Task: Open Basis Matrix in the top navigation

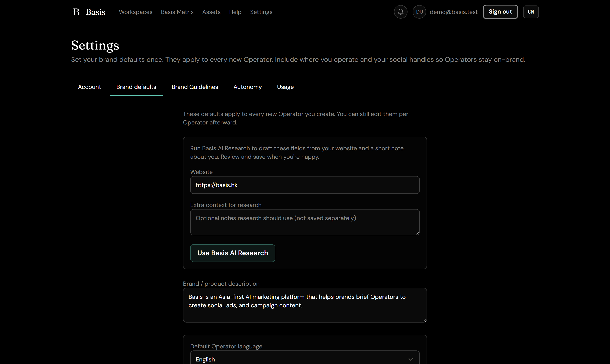Action: [x=177, y=12]
